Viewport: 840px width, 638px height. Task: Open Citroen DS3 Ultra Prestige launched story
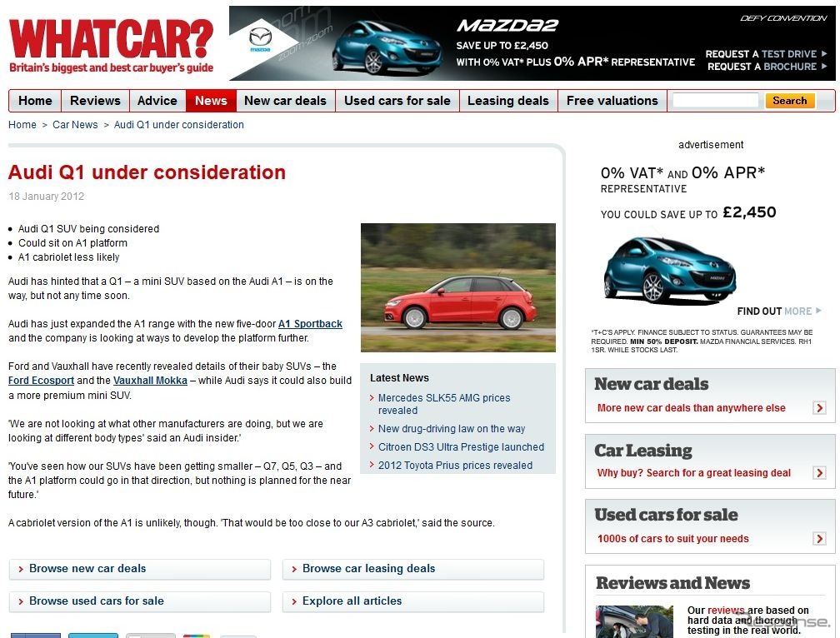tap(462, 447)
